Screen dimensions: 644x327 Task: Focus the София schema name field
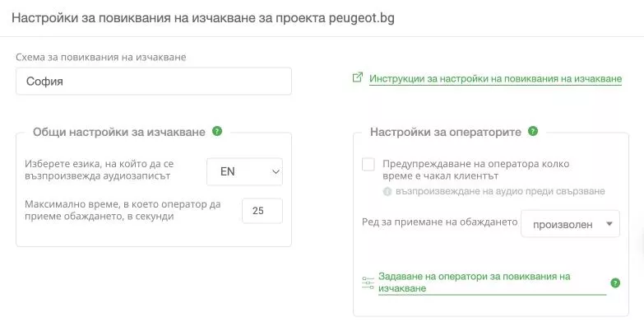154,81
